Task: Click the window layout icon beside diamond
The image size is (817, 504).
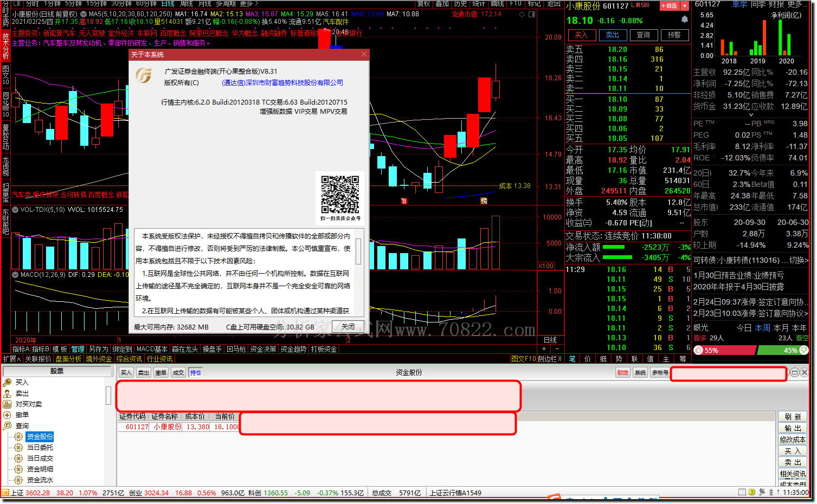Action: pyautogui.click(x=532, y=15)
